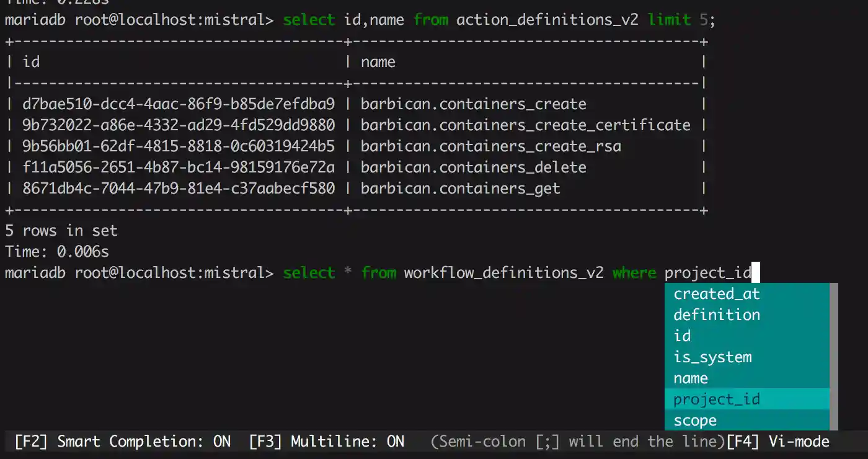Viewport: 868px width, 459px height.
Task: Select the project_id completion suggestion
Action: (x=716, y=399)
